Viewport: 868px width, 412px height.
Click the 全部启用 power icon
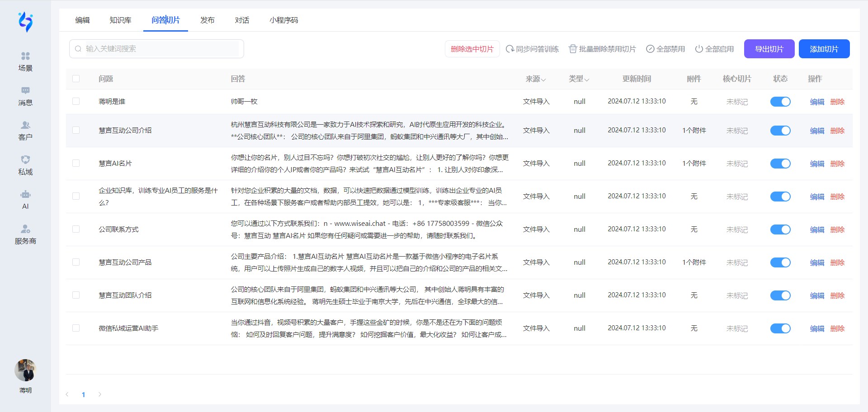(x=699, y=49)
